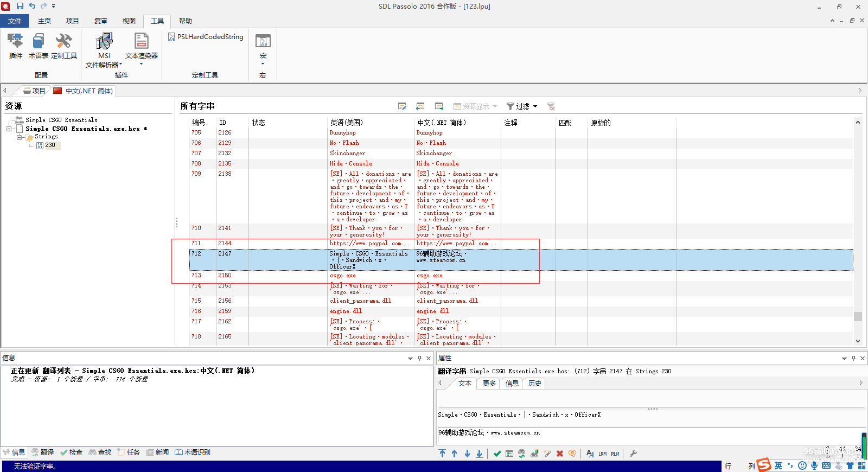Viewport: 868px width, 472px height.
Task: Click the orange comment bubble icon
Action: coord(572,454)
